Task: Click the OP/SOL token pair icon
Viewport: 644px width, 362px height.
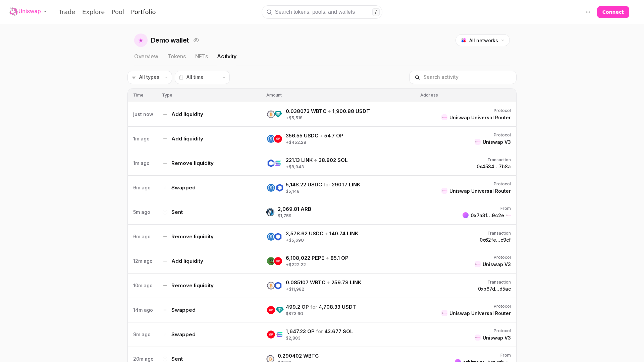Action: tap(275, 335)
